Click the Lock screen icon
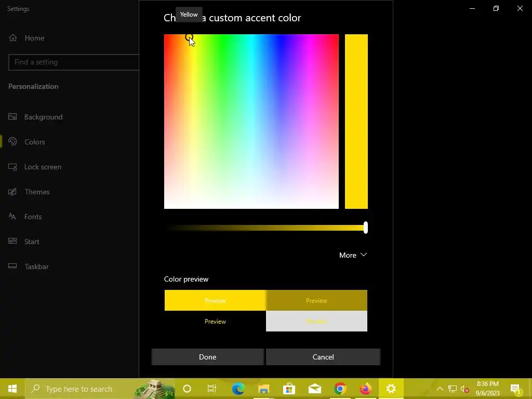Screen dimensions: 532x399 pos(12,167)
